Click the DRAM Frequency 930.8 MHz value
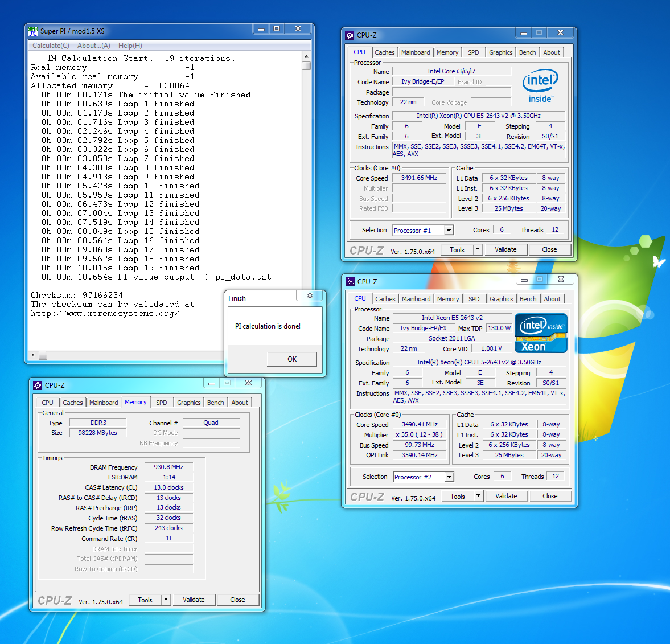670x644 pixels. [169, 467]
